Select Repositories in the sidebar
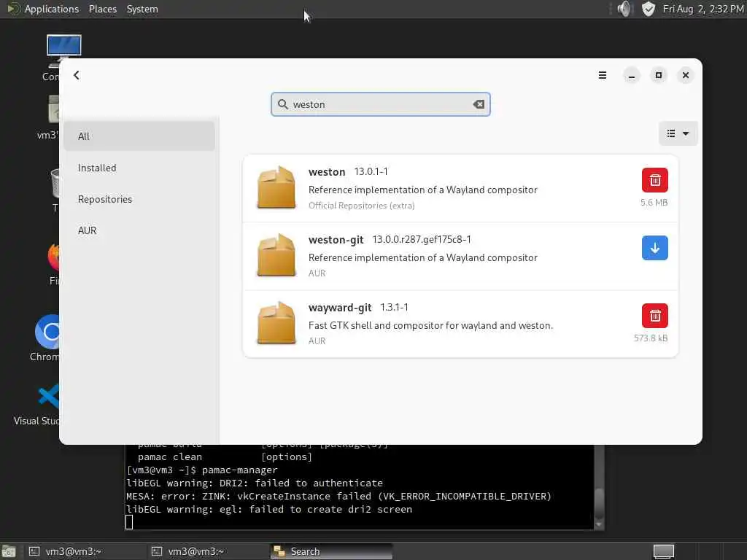Image resolution: width=747 pixels, height=560 pixels. pos(139,199)
